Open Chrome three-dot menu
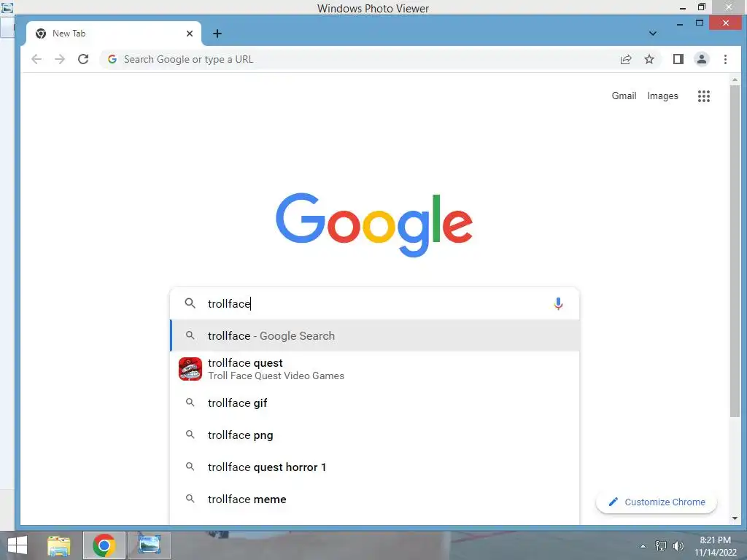 click(x=725, y=59)
